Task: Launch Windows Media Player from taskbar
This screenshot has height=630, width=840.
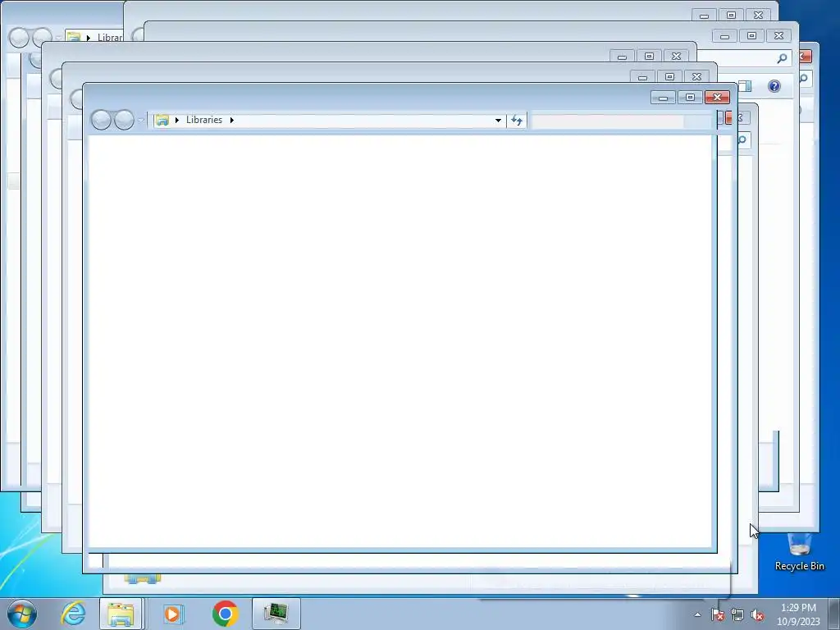Action: coord(173,614)
